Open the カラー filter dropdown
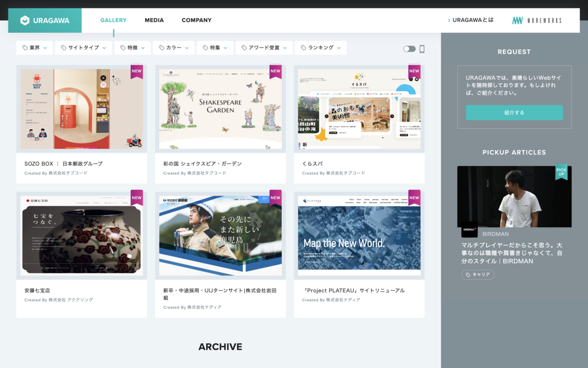Viewport: 588px width, 368px height. coord(173,48)
